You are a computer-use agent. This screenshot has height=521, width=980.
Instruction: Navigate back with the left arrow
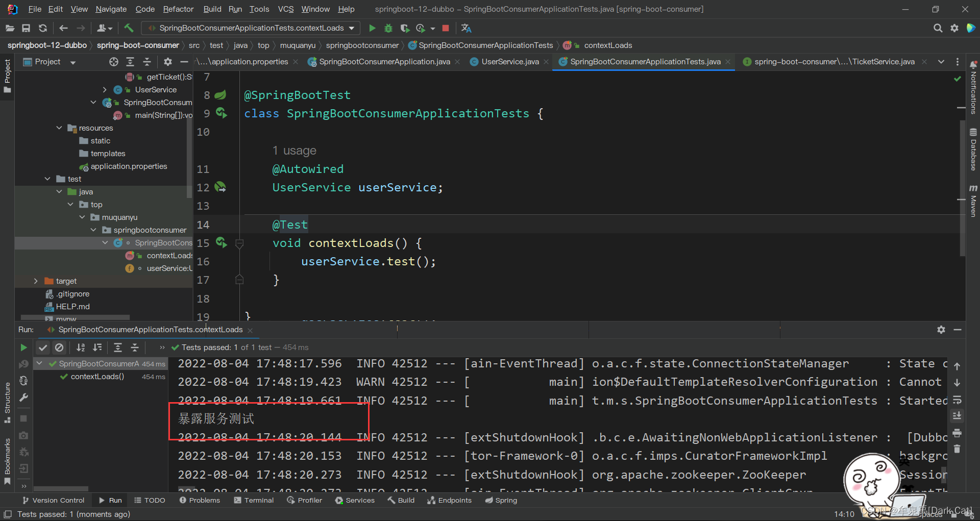point(63,28)
